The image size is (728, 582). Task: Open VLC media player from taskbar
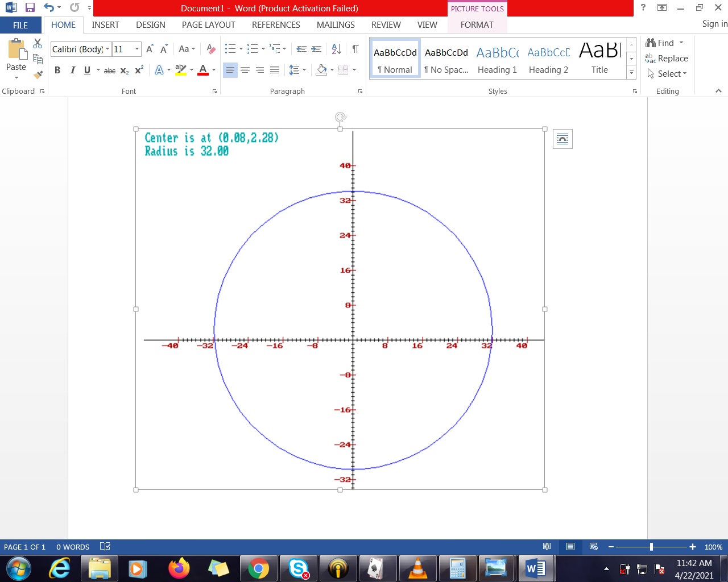point(417,568)
